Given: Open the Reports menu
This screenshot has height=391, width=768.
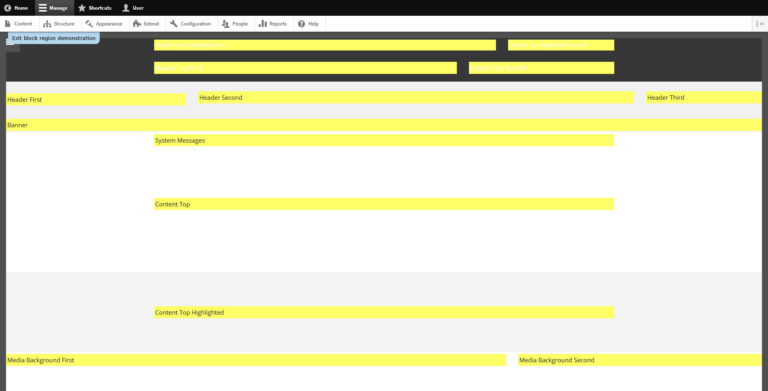Looking at the screenshot, I should pyautogui.click(x=273, y=24).
